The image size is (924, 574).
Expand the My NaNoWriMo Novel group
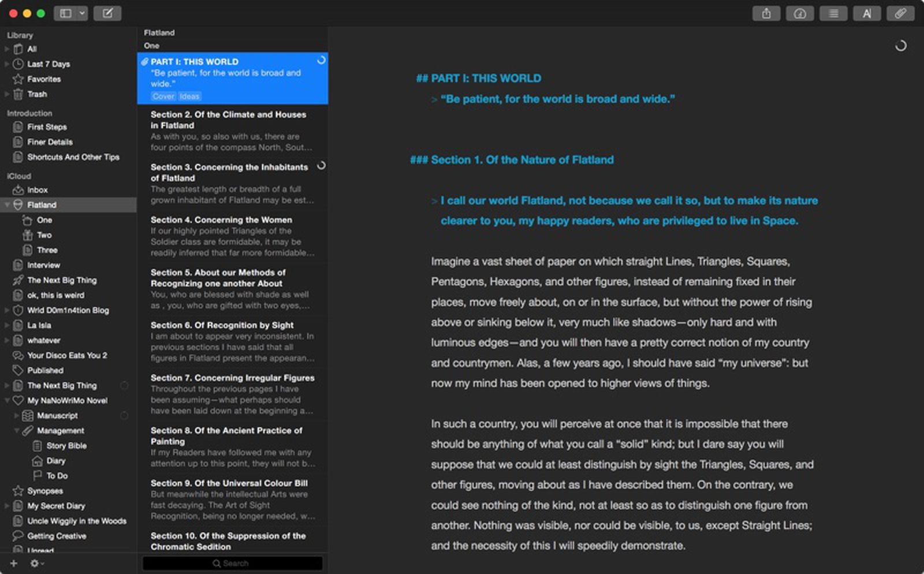[7, 400]
